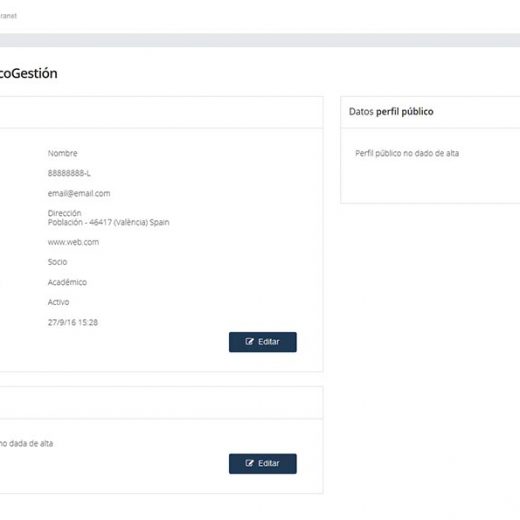Click the Activo status text
This screenshot has width=520, height=520.
(59, 302)
